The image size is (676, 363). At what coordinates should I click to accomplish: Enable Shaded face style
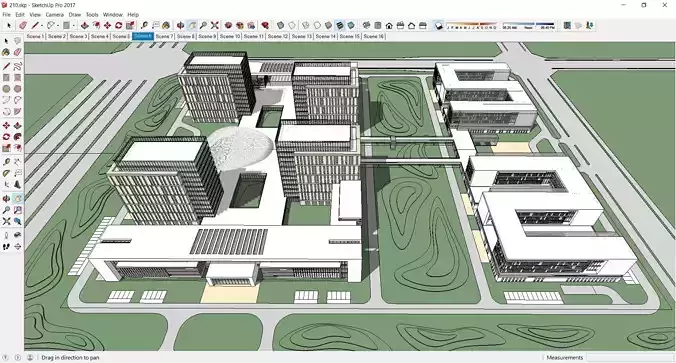(x=328, y=25)
